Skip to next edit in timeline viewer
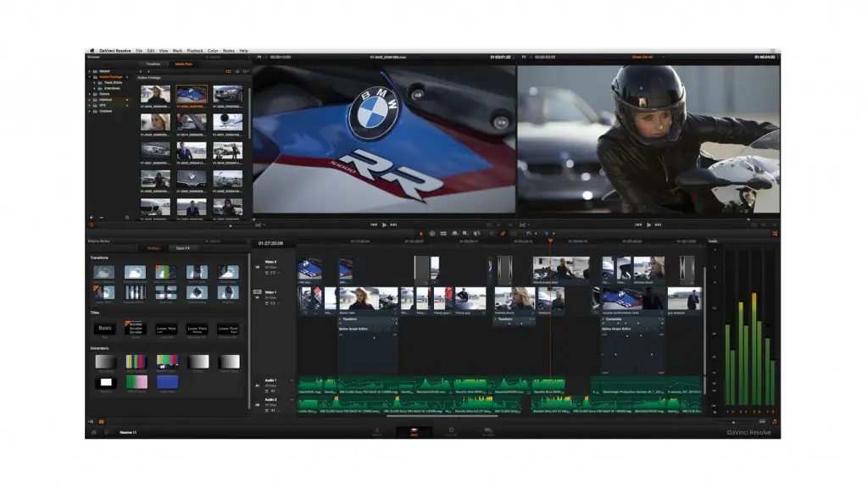This screenshot has width=868, height=488. coord(658,225)
